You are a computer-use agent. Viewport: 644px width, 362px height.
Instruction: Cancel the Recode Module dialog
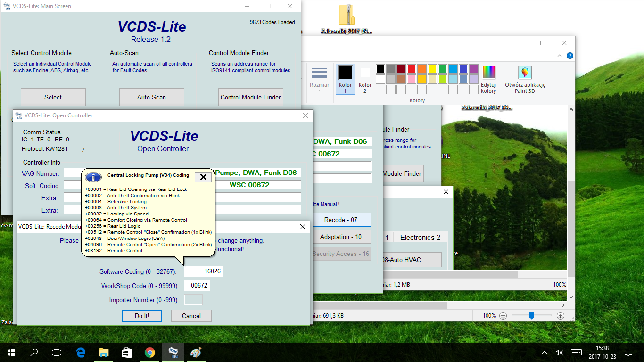(191, 316)
